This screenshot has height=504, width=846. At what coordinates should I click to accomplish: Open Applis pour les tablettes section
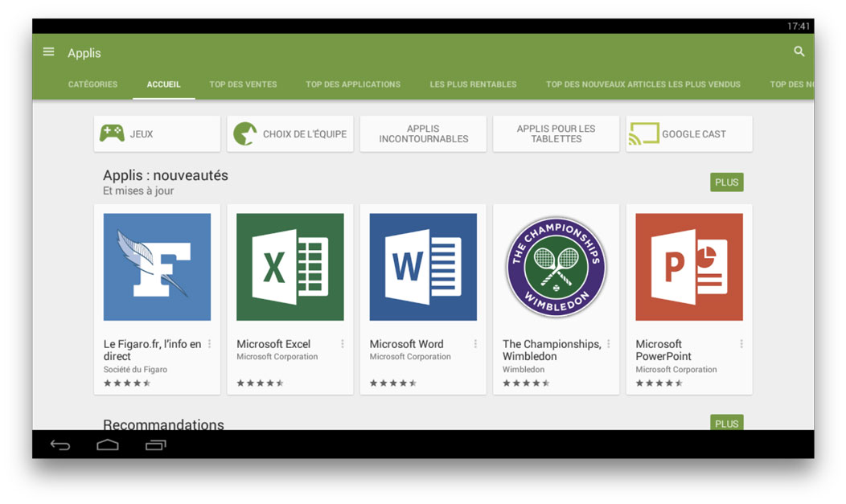coord(556,133)
